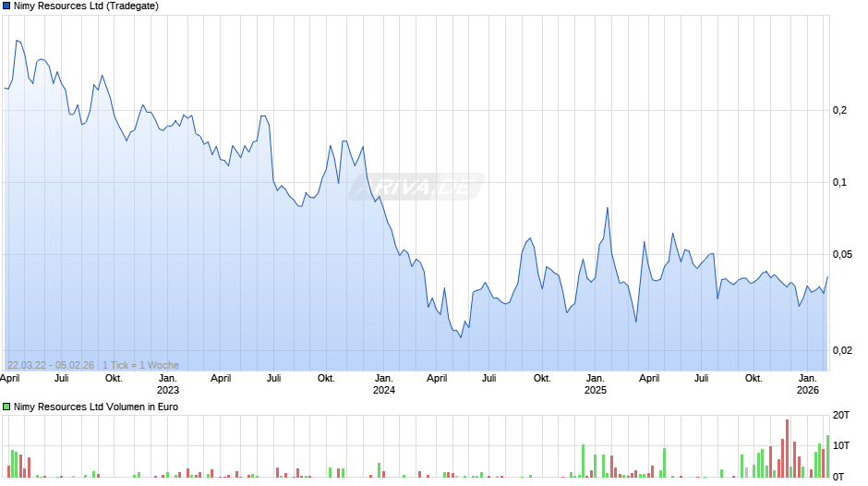The height and width of the screenshot is (486, 868).
Task: Click the 10T volume axis label
Action: [x=841, y=445]
